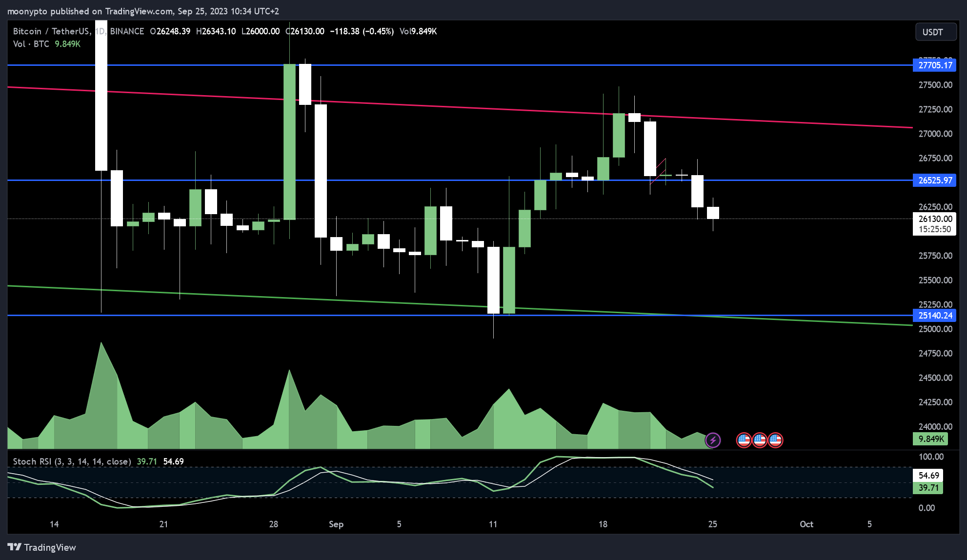Click the close price value 26130.00 in legend
The height and width of the screenshot is (560, 967).
[305, 31]
